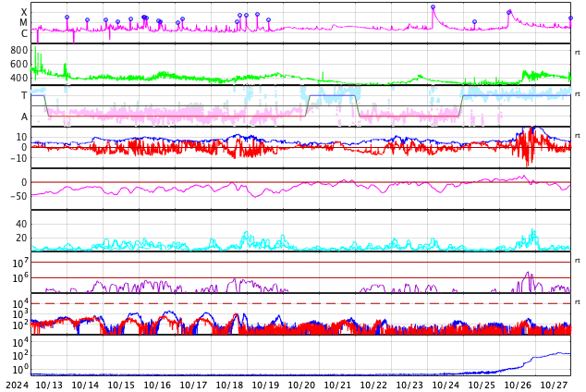
Task: Select the flare marker at 10/13
Action: tap(67, 18)
